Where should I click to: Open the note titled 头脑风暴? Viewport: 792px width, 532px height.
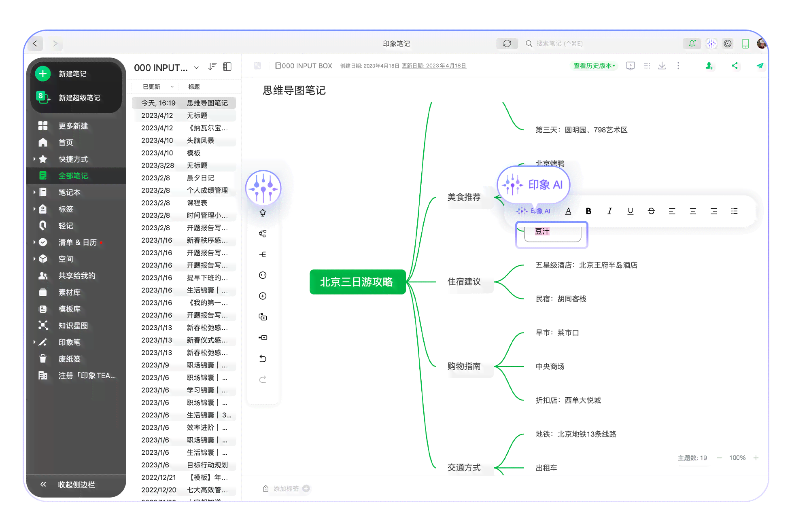point(184,140)
